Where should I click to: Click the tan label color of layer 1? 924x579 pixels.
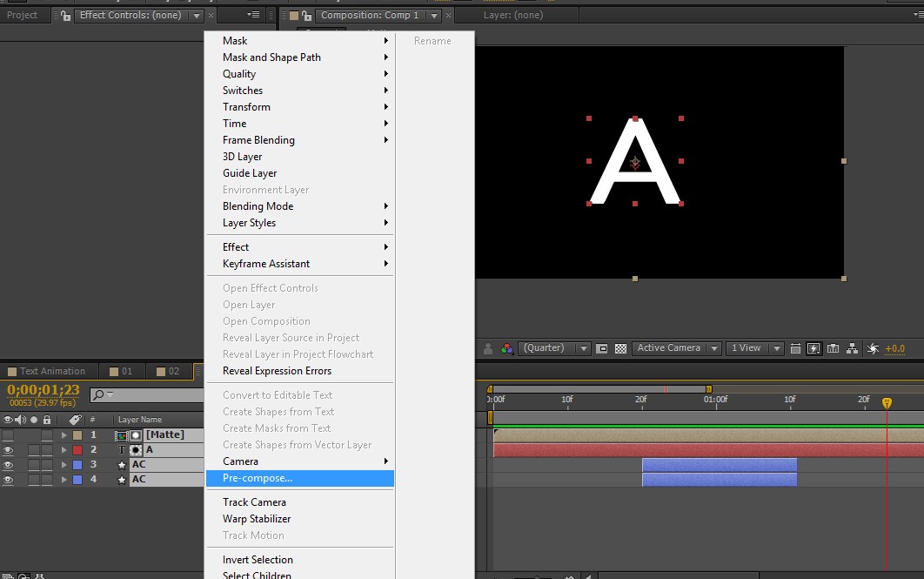77,435
